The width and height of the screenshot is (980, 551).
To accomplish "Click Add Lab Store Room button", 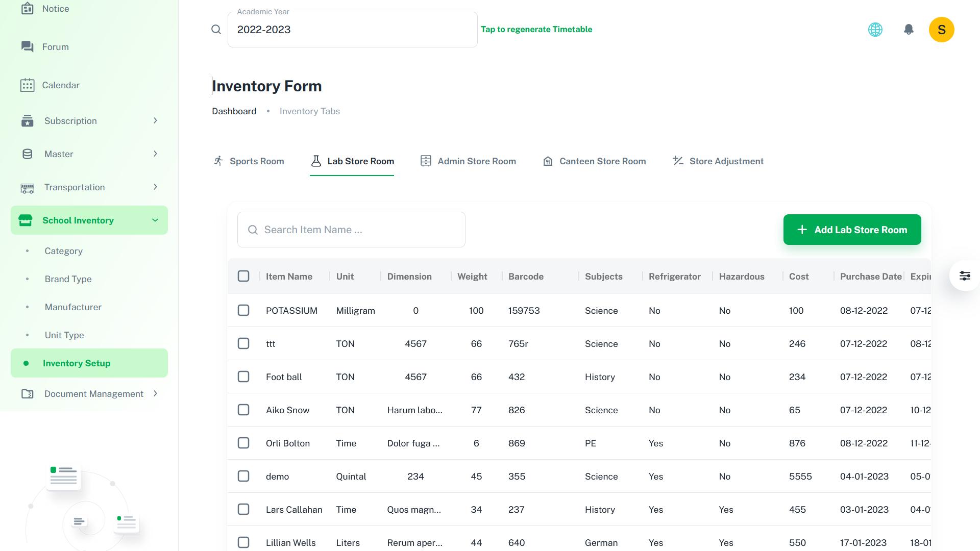I will pyautogui.click(x=852, y=230).
